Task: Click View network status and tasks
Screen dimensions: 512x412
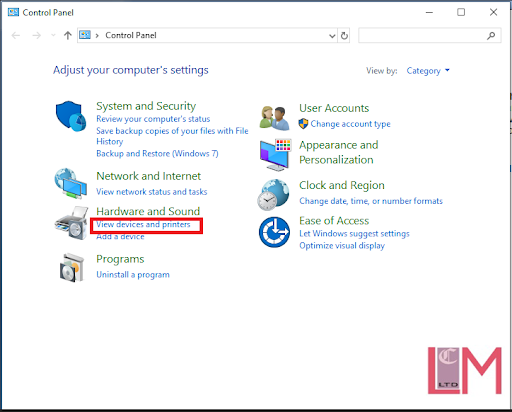Action: [x=152, y=192]
